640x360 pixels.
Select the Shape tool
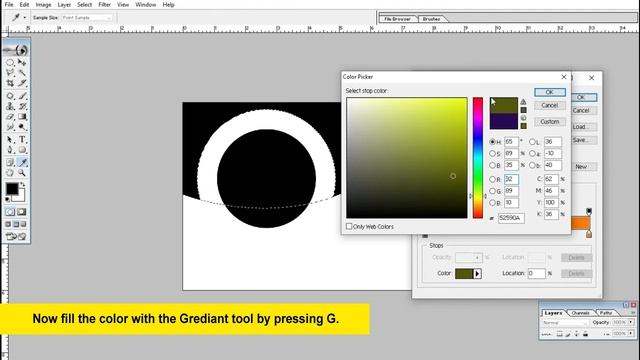click(x=22, y=150)
